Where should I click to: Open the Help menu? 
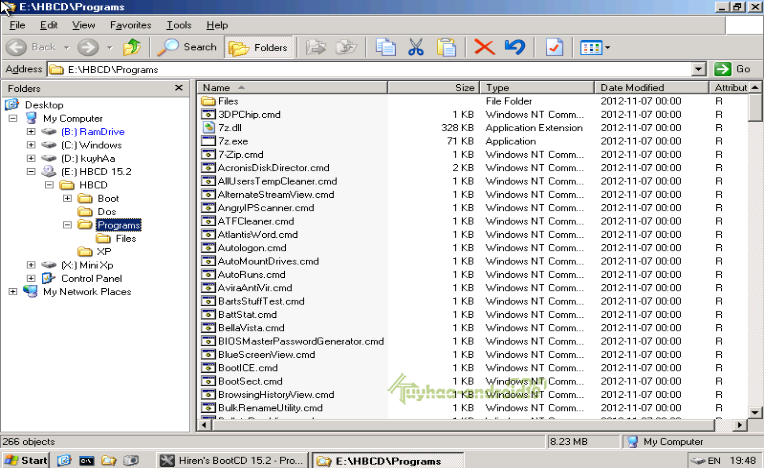point(217,25)
